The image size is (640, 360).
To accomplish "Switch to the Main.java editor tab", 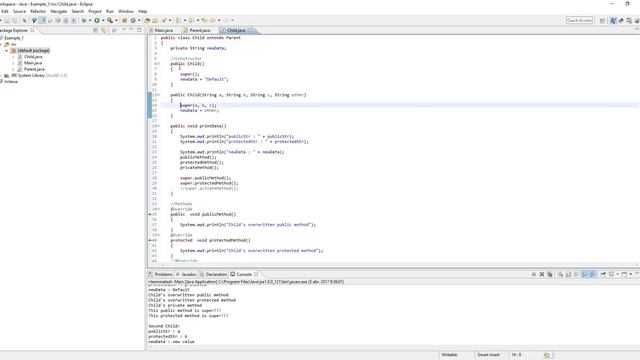I will [x=163, y=30].
